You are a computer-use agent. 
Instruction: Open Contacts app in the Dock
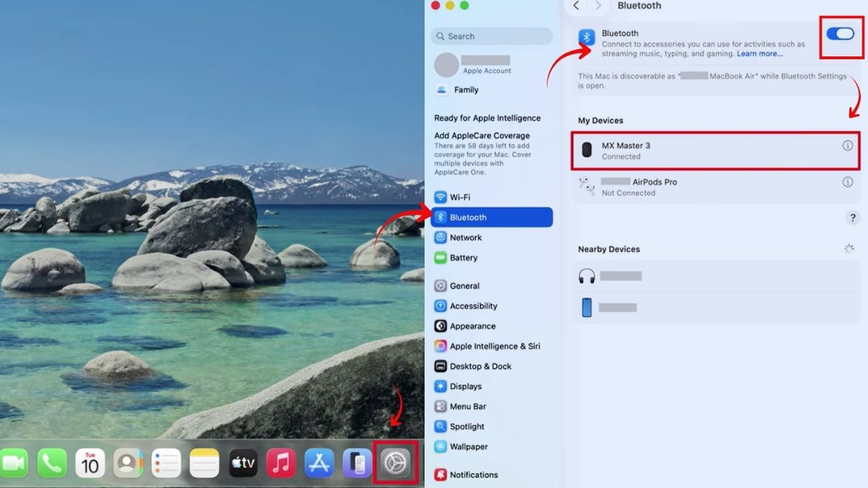pyautogui.click(x=129, y=463)
